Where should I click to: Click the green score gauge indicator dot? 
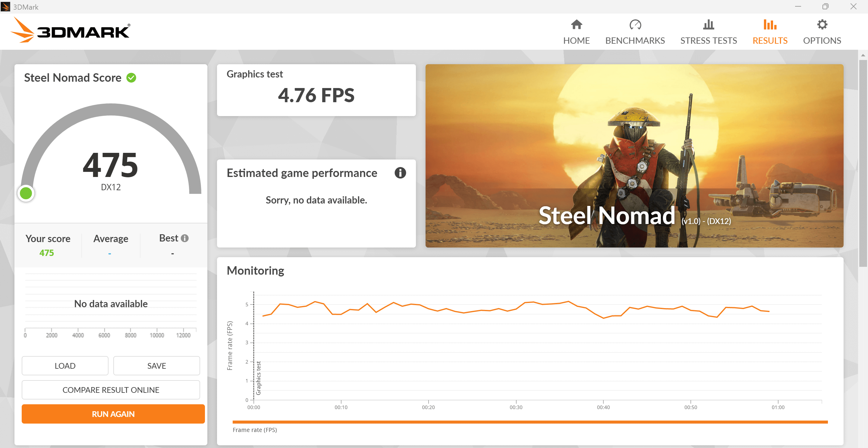tap(26, 194)
